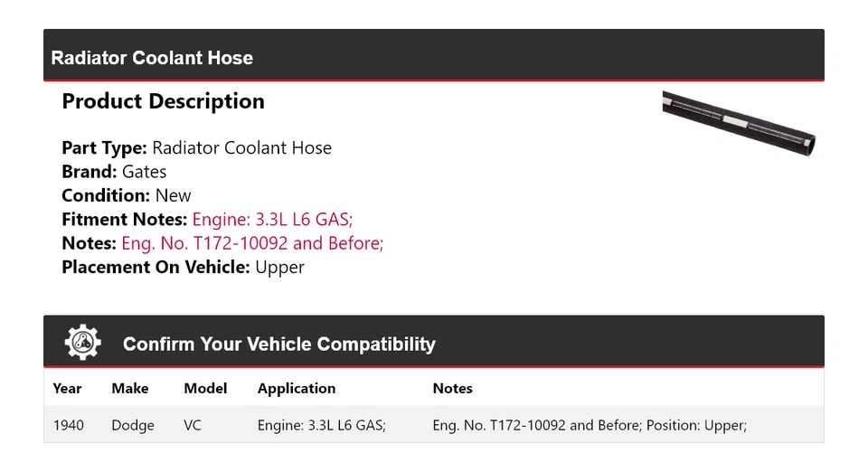The height and width of the screenshot is (472, 868).
Task: Click the radiator hose product thumbnail
Action: (739, 122)
